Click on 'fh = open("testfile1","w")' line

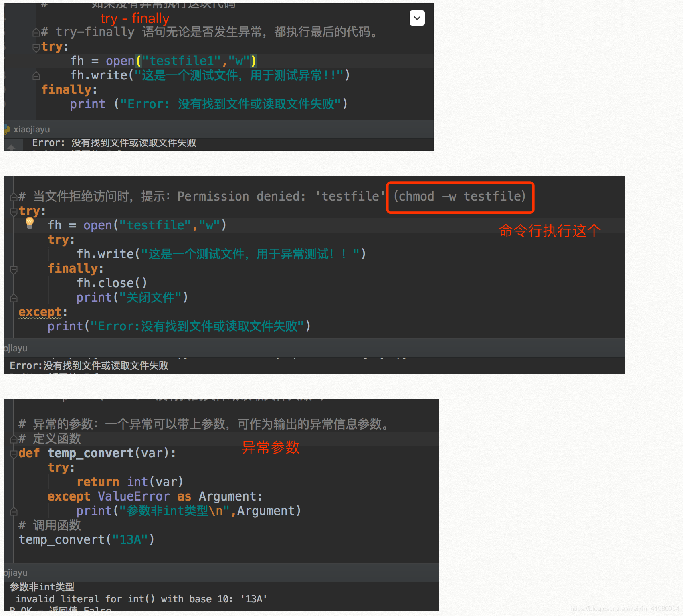(164, 61)
